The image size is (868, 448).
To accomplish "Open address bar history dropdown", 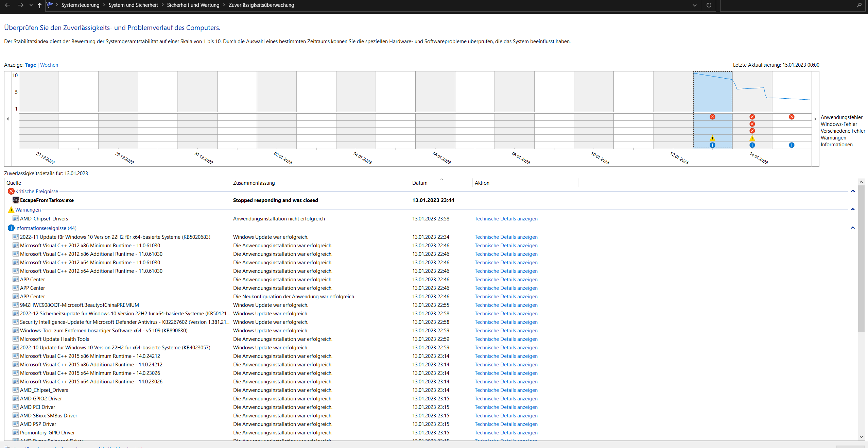I will tap(694, 5).
